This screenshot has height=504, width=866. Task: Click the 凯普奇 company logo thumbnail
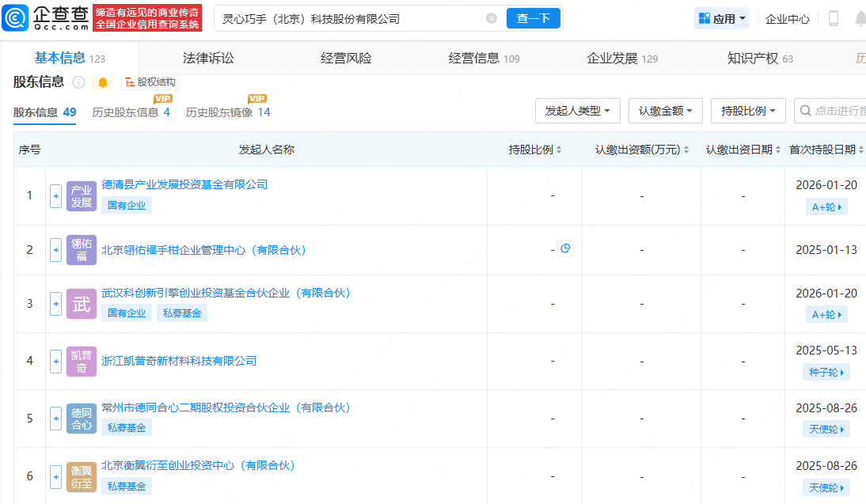point(82,361)
